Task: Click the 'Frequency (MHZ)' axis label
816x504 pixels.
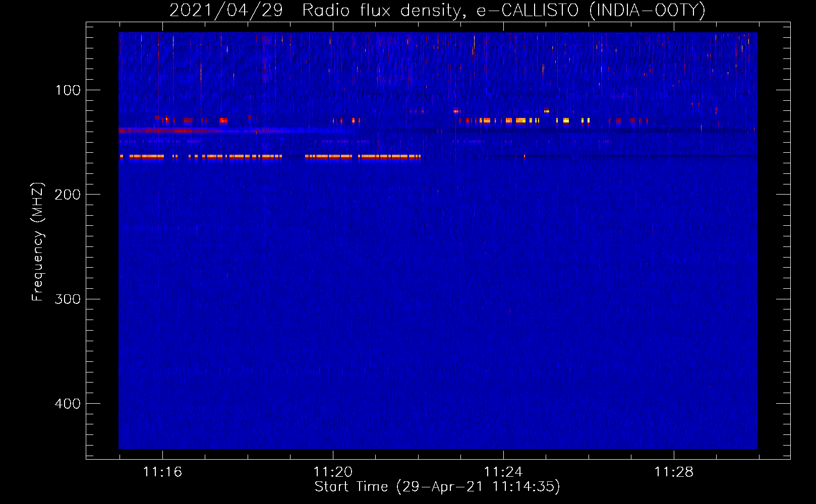Action: pos(38,242)
